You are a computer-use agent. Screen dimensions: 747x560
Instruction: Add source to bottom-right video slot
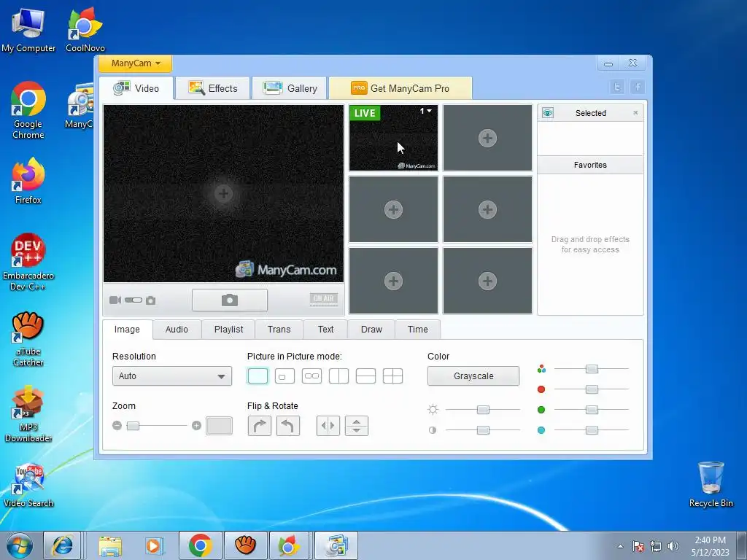(x=487, y=281)
